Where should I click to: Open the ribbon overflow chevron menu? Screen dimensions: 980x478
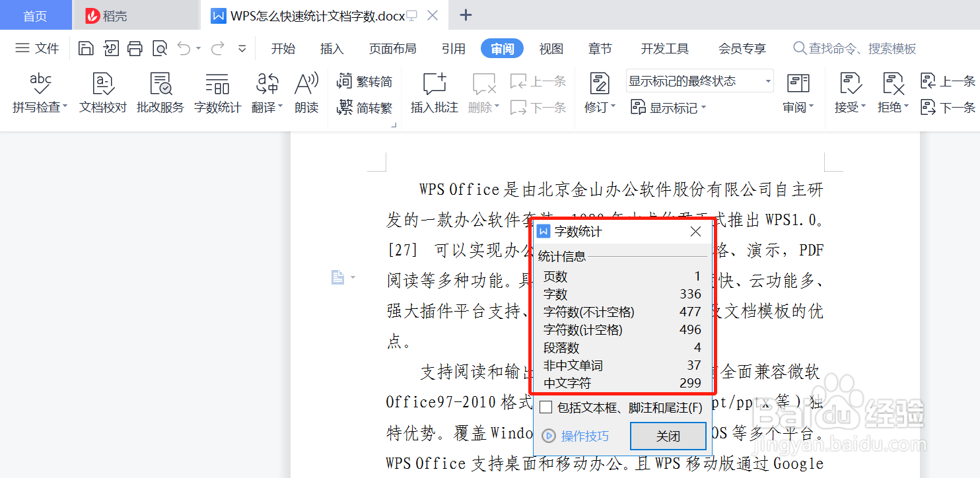coord(242,48)
